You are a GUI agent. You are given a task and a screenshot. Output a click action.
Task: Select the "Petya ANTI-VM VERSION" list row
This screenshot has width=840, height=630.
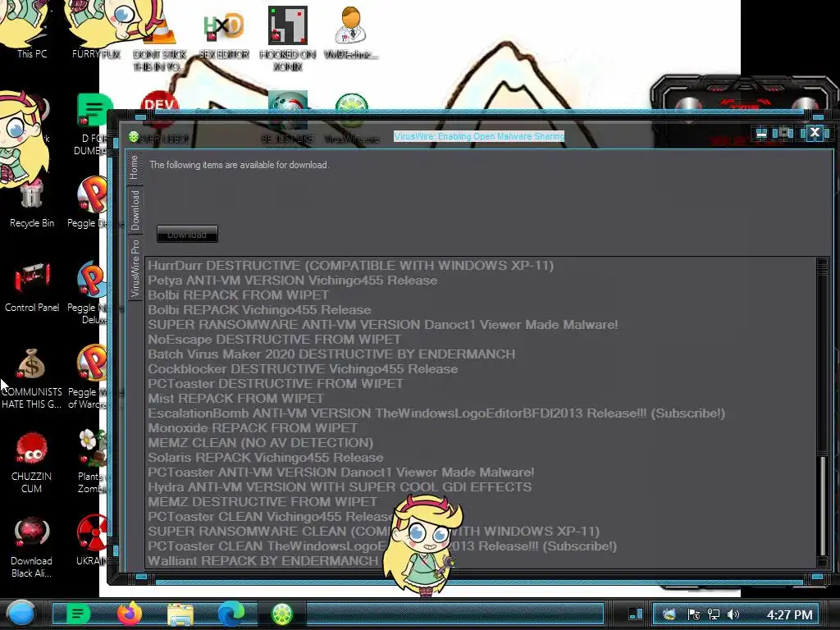481,281
